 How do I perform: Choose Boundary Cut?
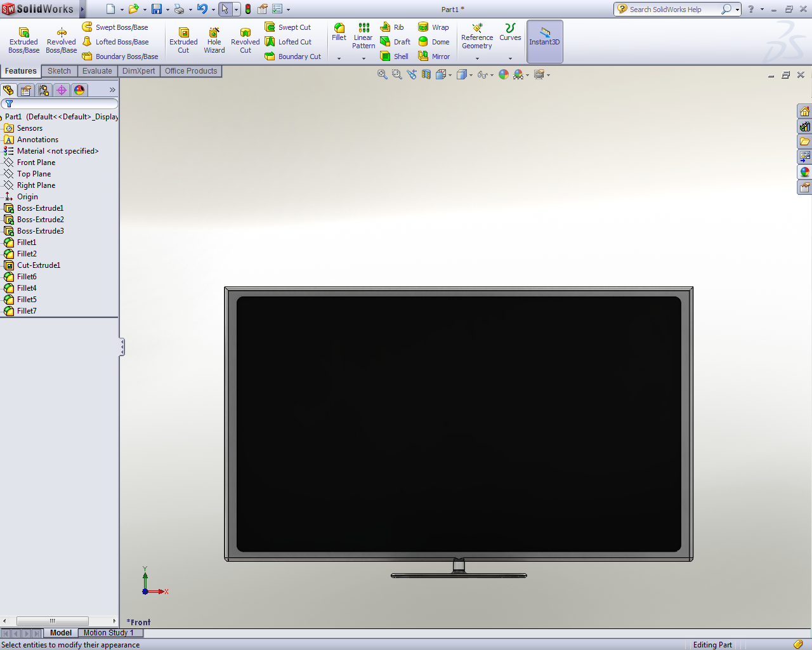tap(293, 56)
